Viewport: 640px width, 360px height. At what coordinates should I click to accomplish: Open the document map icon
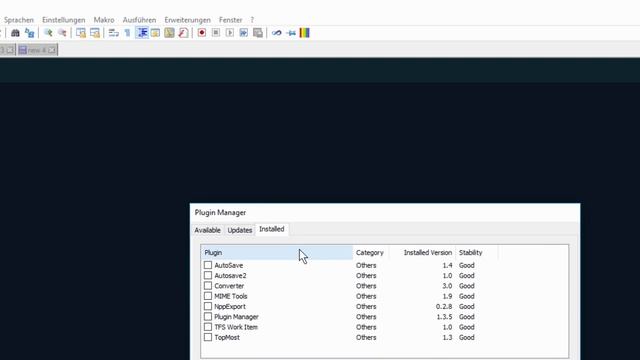tap(169, 33)
